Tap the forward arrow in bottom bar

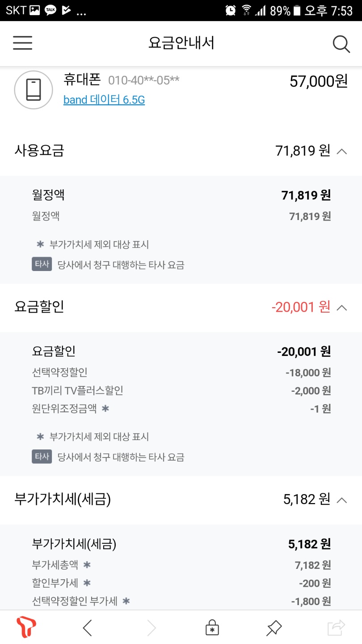click(152, 628)
